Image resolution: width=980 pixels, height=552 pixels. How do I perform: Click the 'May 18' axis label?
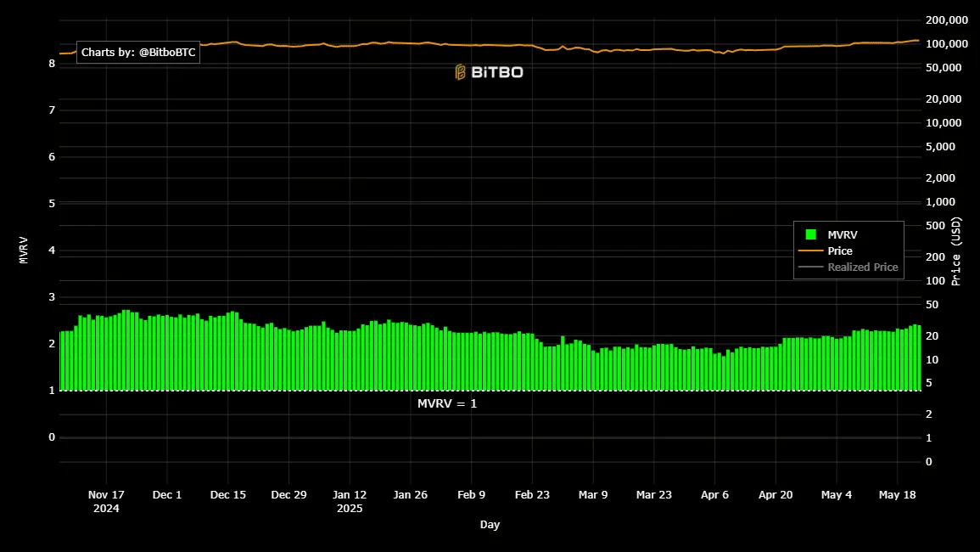point(897,494)
